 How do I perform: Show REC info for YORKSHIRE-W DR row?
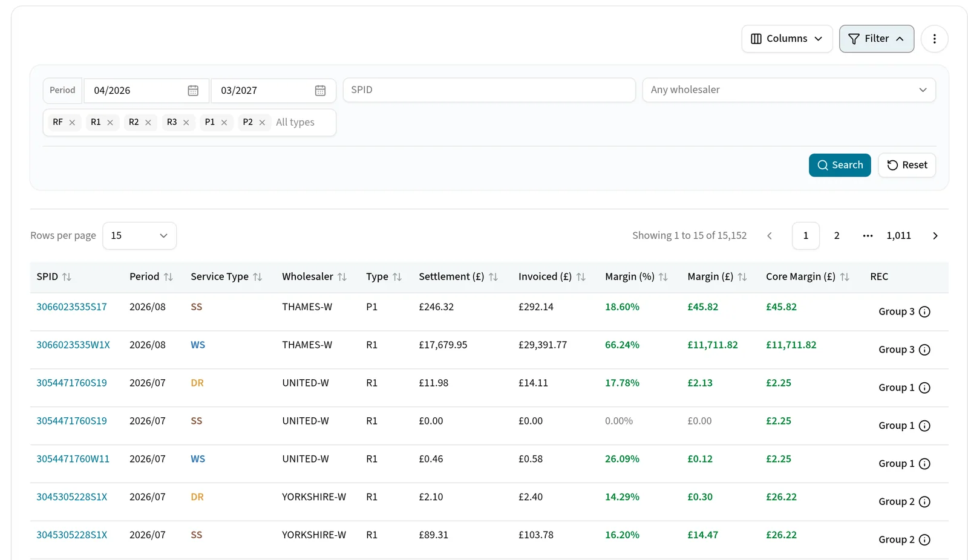coord(924,502)
